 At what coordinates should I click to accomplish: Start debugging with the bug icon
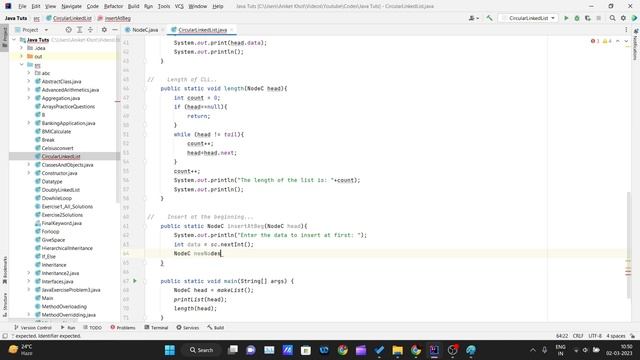[x=577, y=18]
